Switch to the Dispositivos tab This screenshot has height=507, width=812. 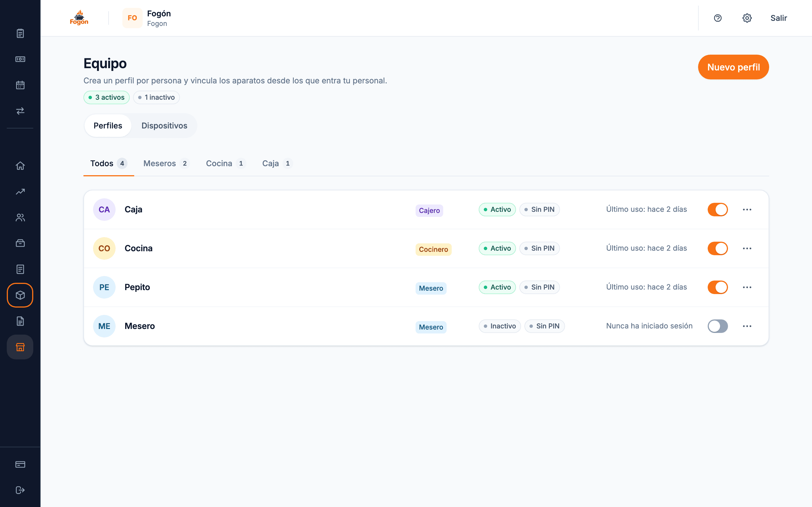point(164,126)
